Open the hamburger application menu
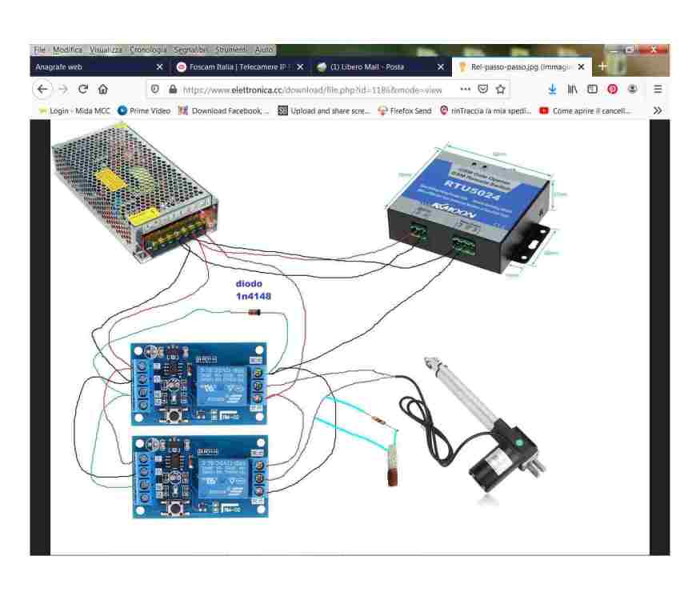 (x=658, y=90)
